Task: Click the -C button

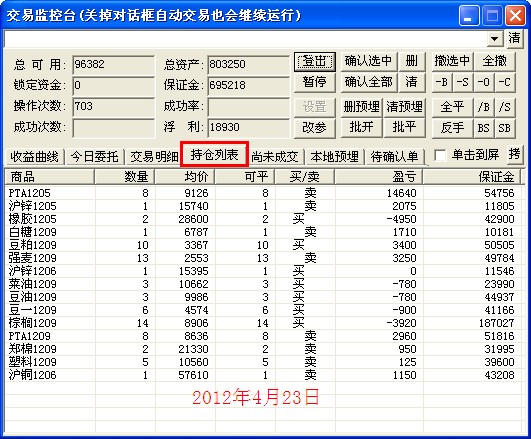Action: tap(505, 82)
